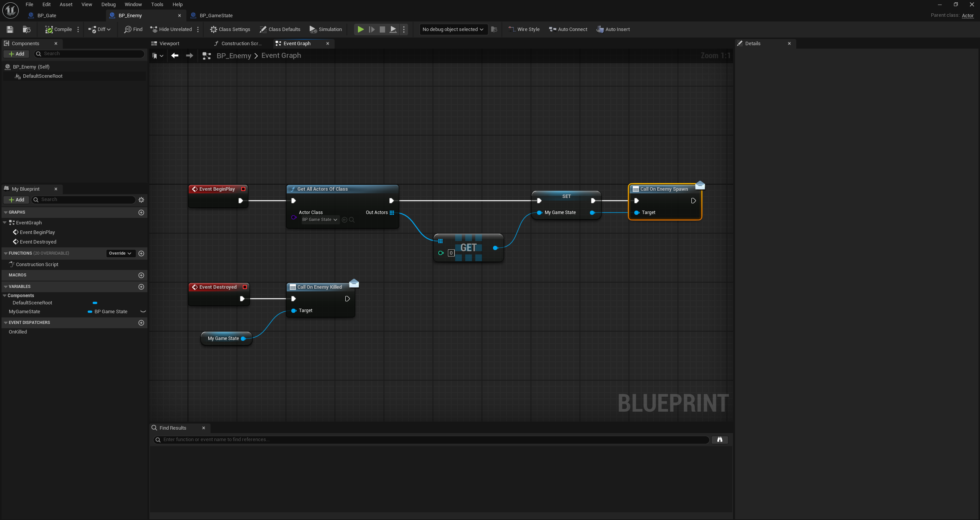Click the navigate back arrow in graph

[175, 56]
